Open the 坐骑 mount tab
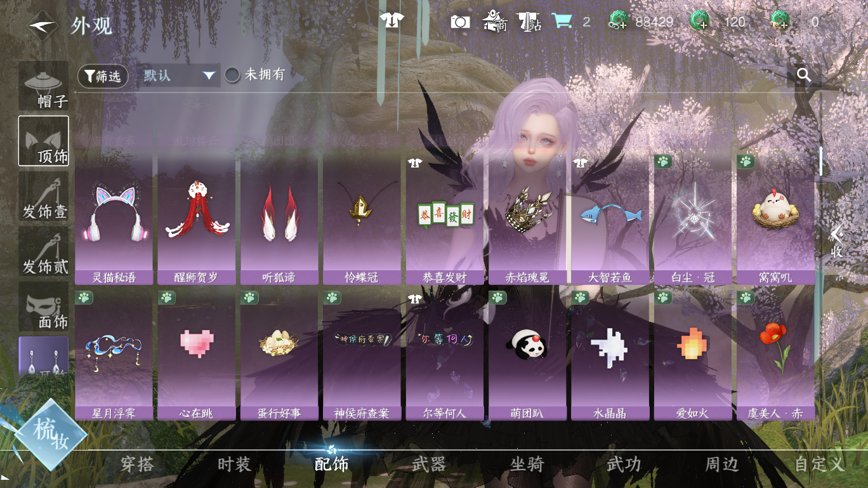 (527, 465)
